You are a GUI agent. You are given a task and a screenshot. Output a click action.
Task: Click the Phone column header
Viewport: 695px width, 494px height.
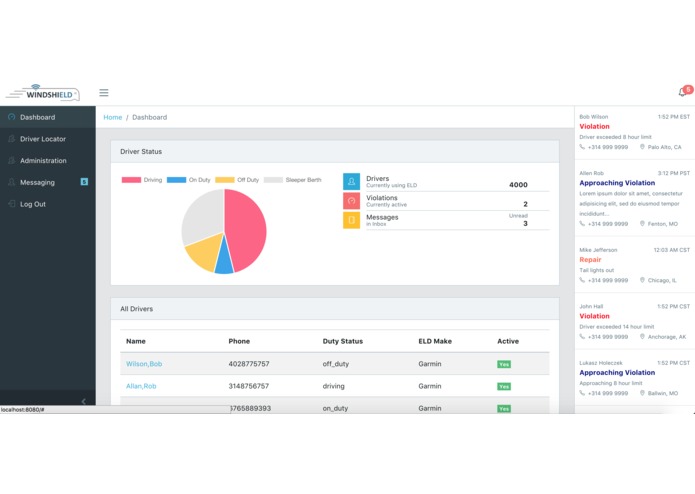tap(239, 341)
